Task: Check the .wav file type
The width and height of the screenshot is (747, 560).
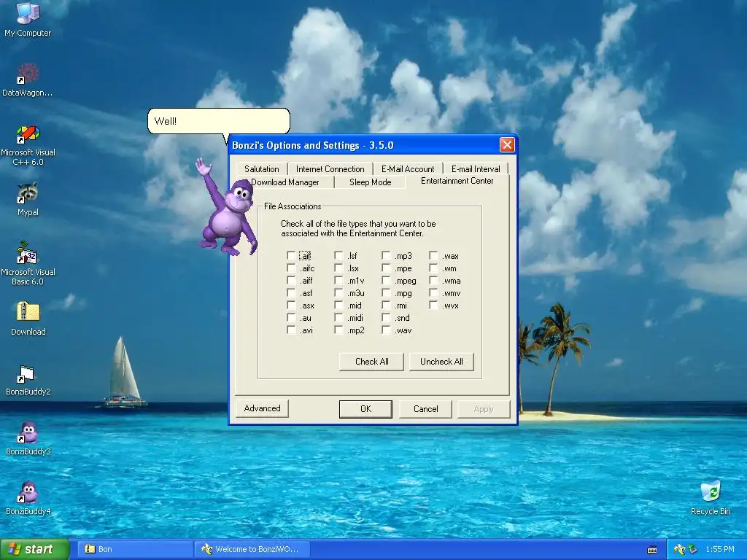Action: 386,330
